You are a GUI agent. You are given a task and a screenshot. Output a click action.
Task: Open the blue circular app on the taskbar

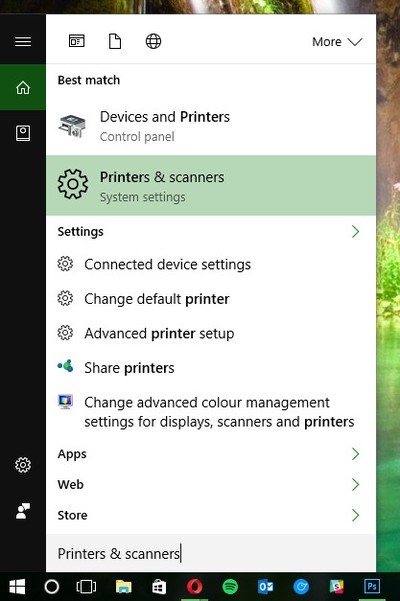[301, 586]
